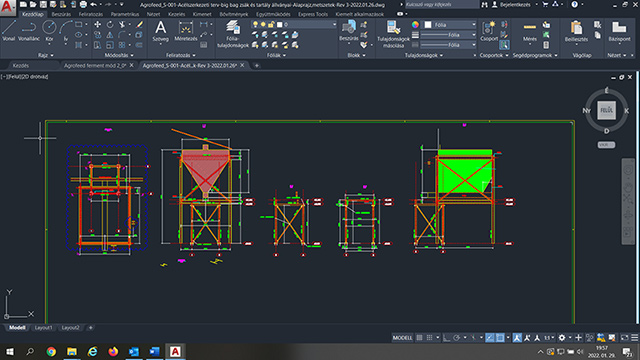Image resolution: width=640 pixels, height=360 pixels.
Task: Expand the Rajz panel dropdown
Action: pyautogui.click(x=46, y=55)
